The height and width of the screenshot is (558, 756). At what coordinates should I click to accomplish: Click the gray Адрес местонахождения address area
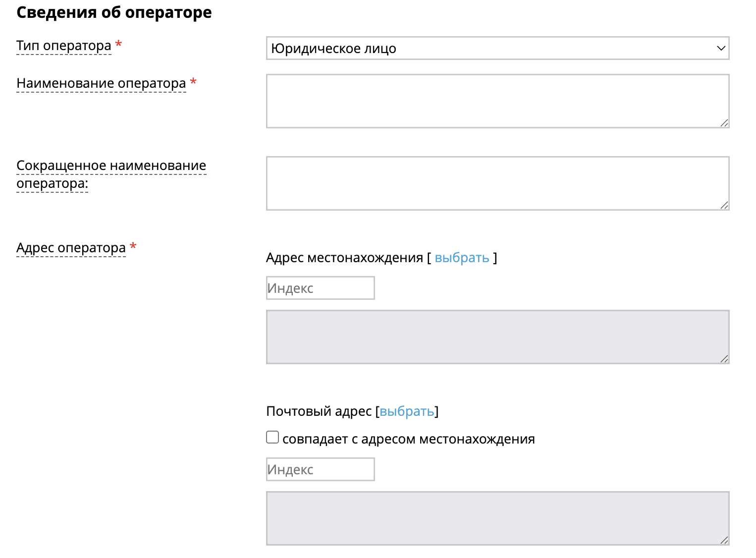[497, 337]
